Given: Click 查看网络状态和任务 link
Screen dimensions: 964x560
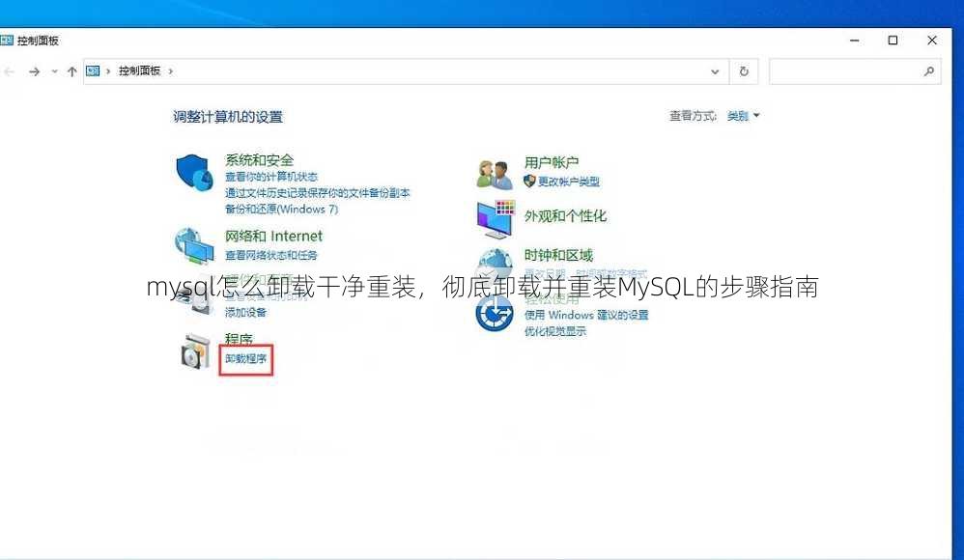Looking at the screenshot, I should [271, 255].
